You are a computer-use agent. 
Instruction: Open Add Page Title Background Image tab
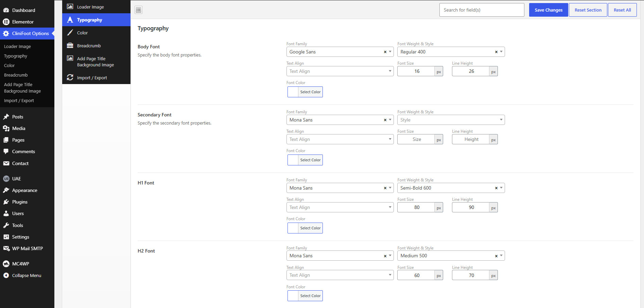pos(96,62)
